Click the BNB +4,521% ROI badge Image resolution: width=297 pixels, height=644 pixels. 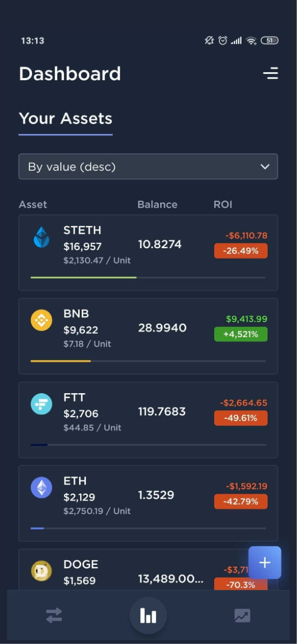tap(241, 334)
